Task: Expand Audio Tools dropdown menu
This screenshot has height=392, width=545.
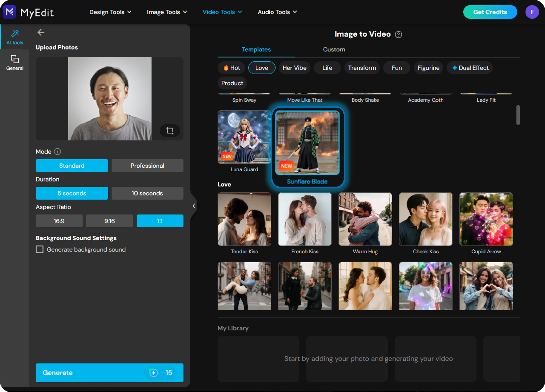Action: pos(277,12)
